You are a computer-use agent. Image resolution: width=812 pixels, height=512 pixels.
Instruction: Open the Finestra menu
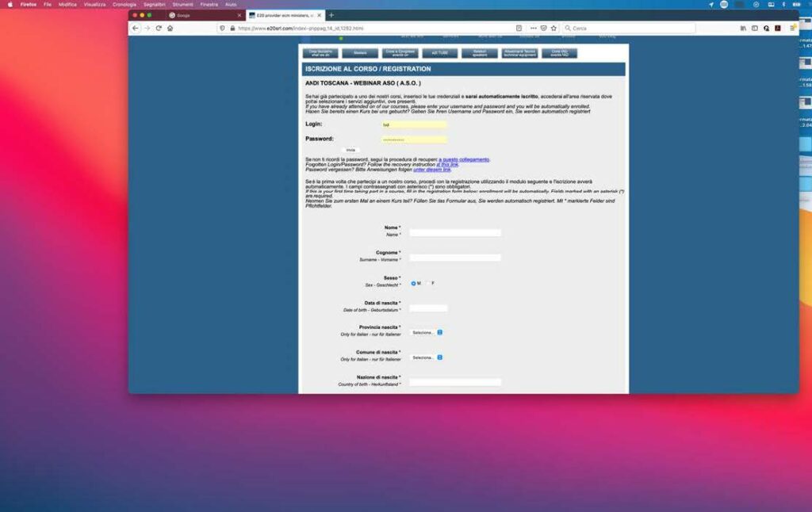click(x=209, y=4)
